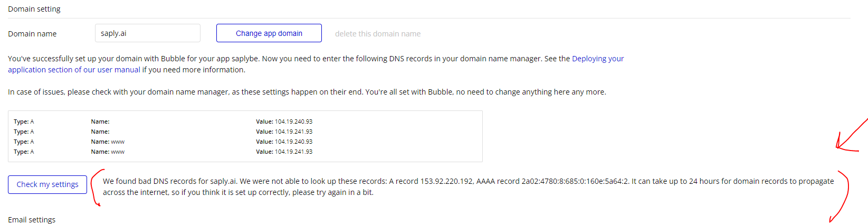The width and height of the screenshot is (868, 224).
Task: Click the Domain setting section heading
Action: click(34, 9)
